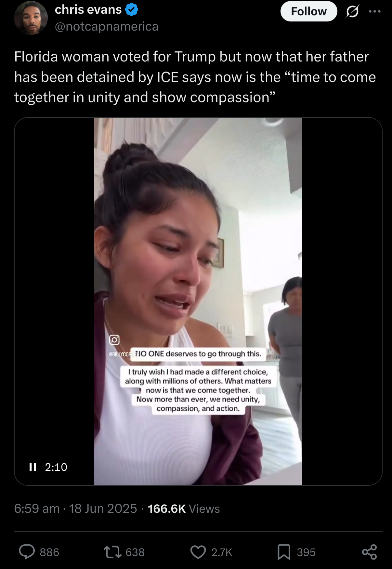Open the @notcapnamerica handle link
Image resolution: width=392 pixels, height=569 pixels.
coord(107,26)
